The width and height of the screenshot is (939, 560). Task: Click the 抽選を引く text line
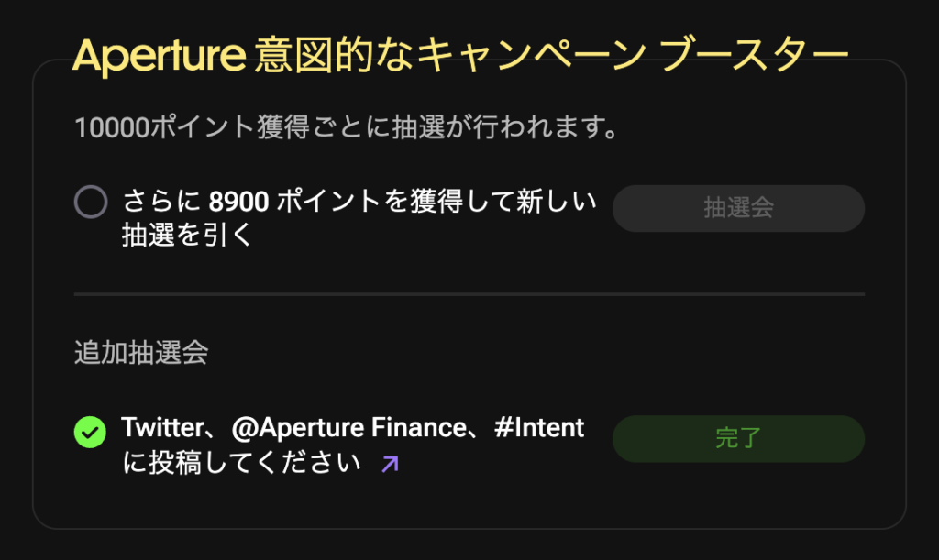click(x=187, y=235)
